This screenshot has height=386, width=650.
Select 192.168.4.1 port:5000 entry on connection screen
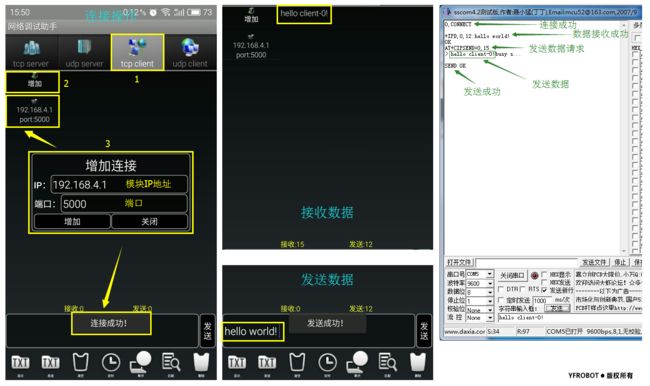33,112
